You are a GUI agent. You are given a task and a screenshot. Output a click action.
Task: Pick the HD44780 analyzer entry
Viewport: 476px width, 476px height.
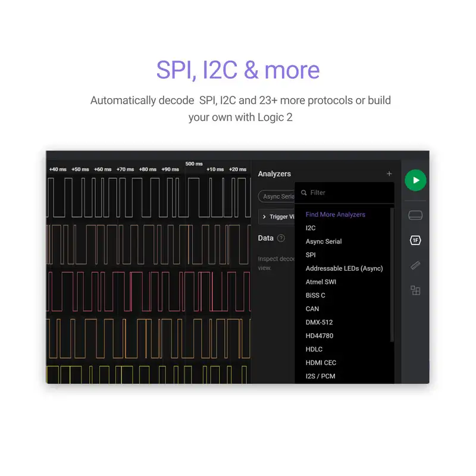click(x=320, y=336)
